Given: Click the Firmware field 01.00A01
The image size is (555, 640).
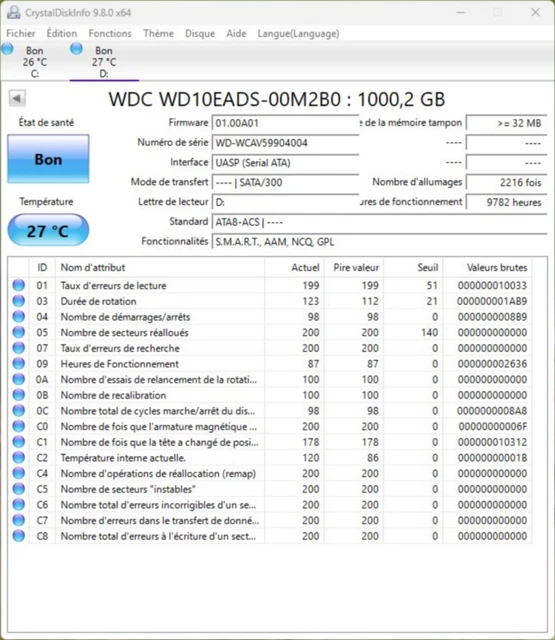Looking at the screenshot, I should click(x=285, y=123).
